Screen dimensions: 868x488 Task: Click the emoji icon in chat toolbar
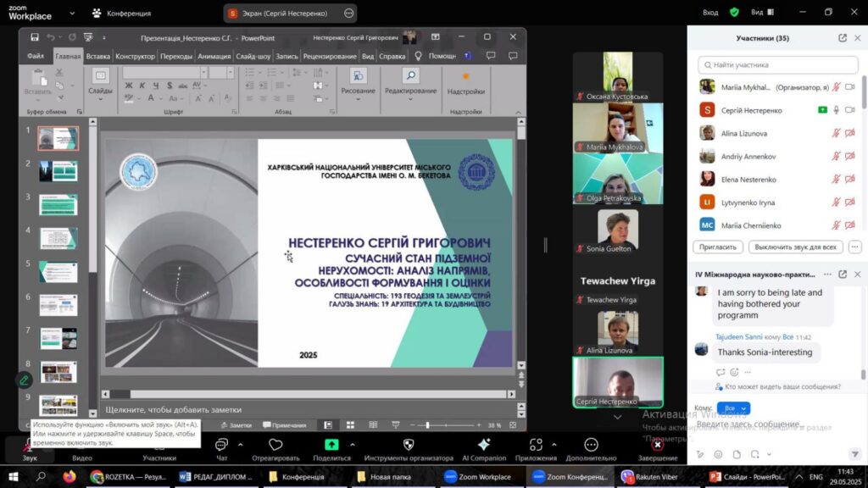[718, 454]
